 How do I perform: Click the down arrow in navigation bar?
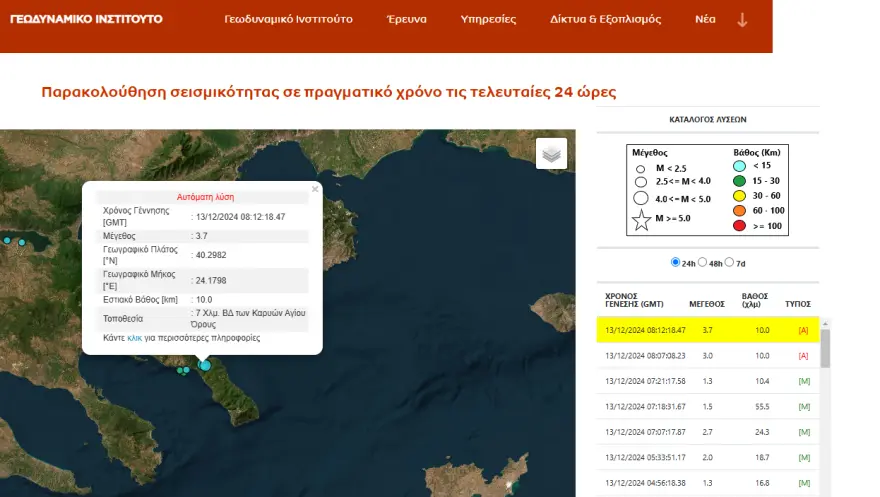(742, 20)
